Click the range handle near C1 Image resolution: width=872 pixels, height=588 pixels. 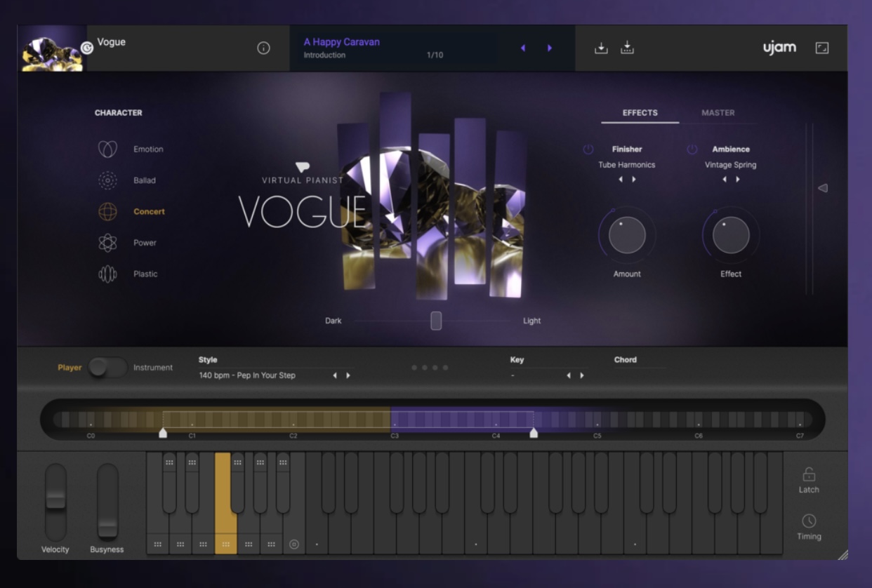click(x=163, y=433)
